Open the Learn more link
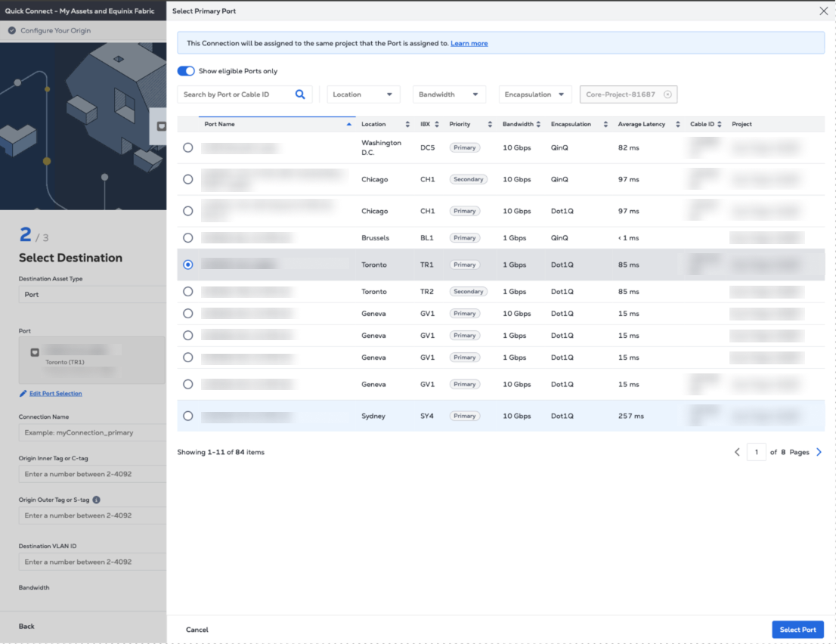Viewport: 836px width, 644px height. pyautogui.click(x=469, y=43)
